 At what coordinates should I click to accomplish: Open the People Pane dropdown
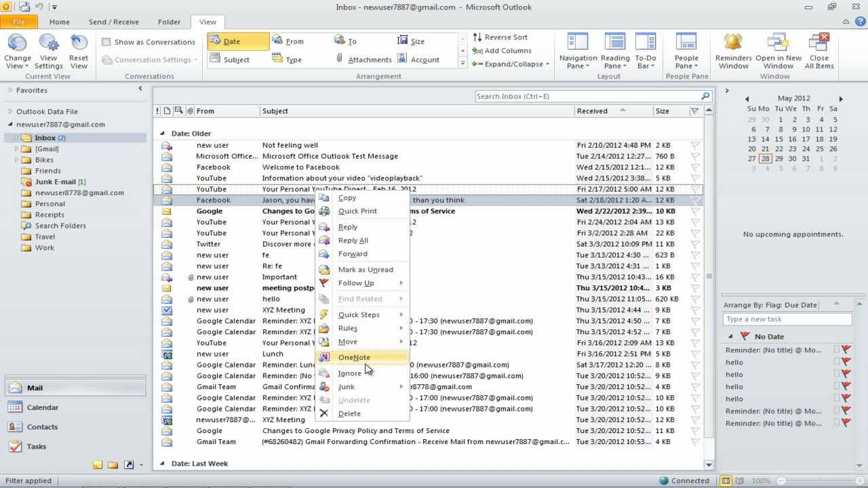coord(686,52)
